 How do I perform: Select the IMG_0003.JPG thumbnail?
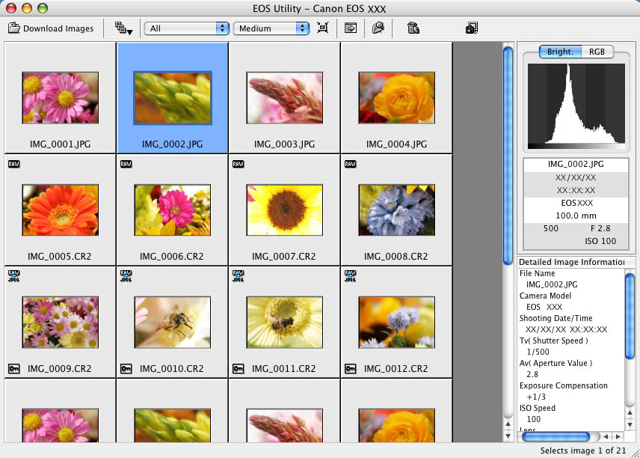pos(284,98)
